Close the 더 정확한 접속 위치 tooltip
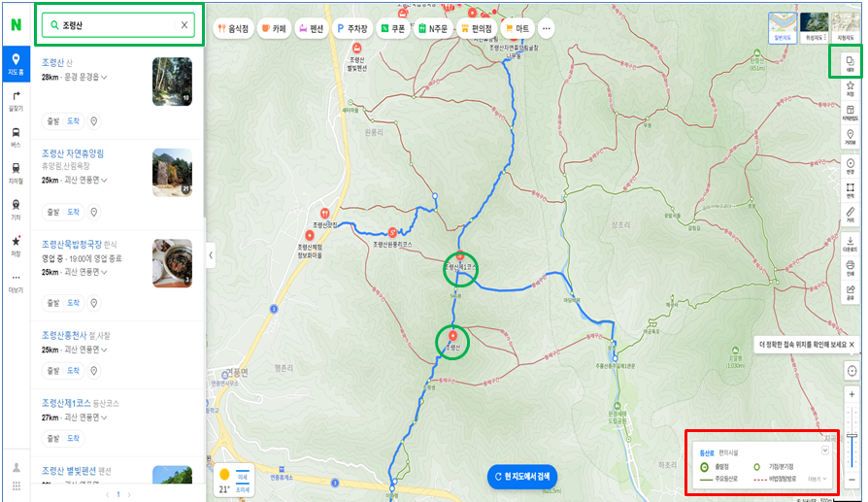The image size is (868, 502). click(851, 345)
